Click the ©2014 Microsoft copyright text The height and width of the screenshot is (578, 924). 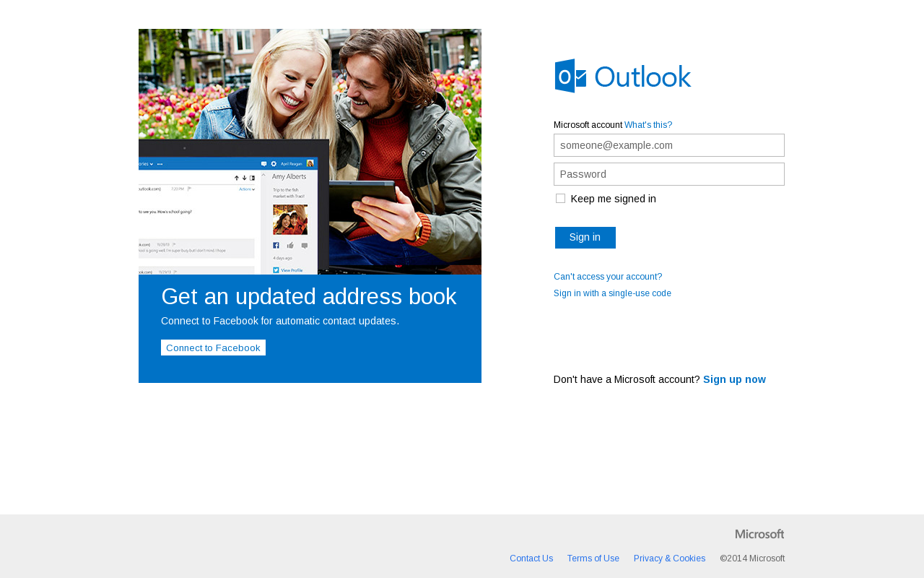[752, 558]
